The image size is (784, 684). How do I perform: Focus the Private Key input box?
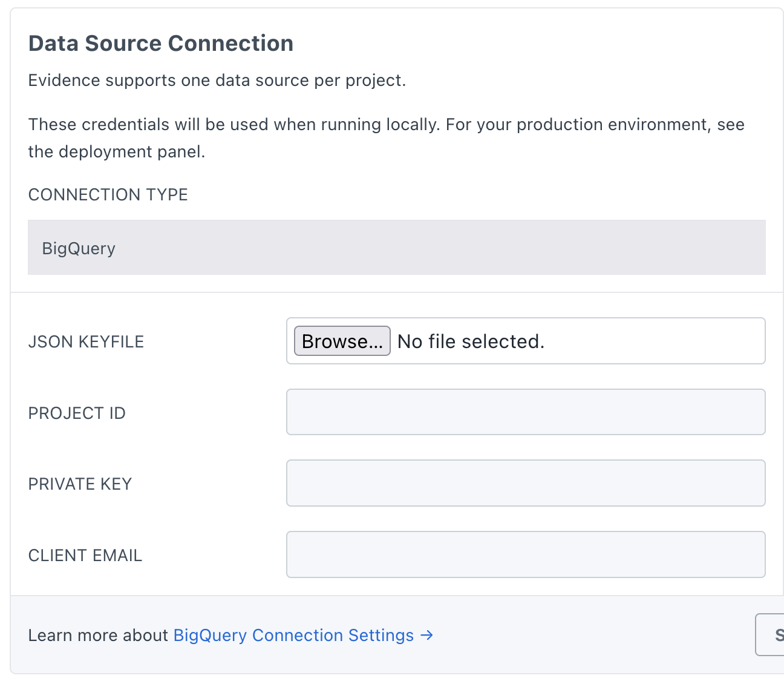[525, 483]
